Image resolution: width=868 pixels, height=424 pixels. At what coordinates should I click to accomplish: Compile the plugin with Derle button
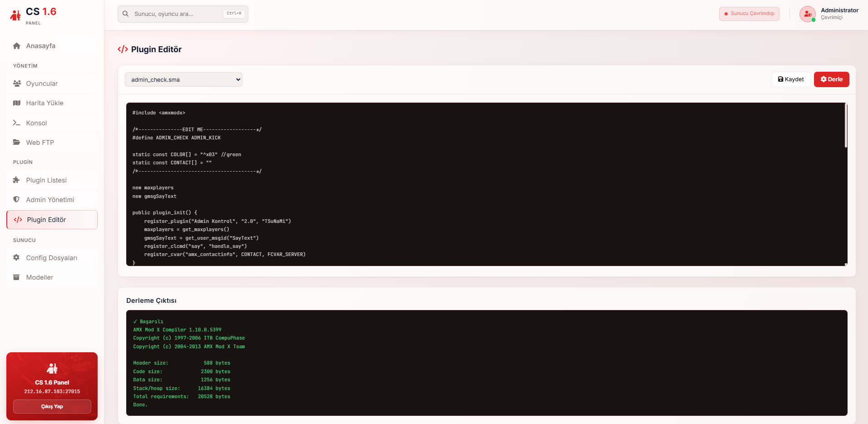click(x=831, y=79)
